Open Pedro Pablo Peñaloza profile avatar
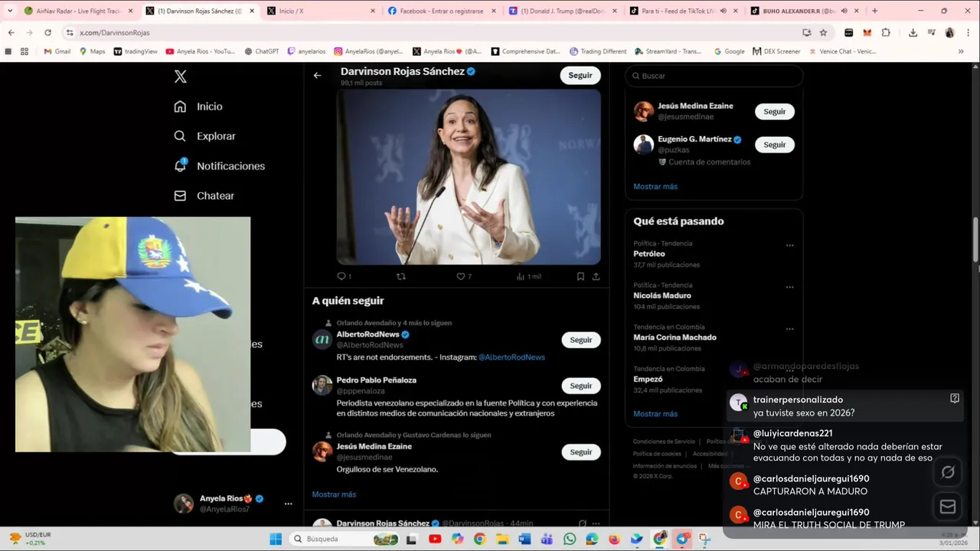The image size is (980, 551). point(322,385)
